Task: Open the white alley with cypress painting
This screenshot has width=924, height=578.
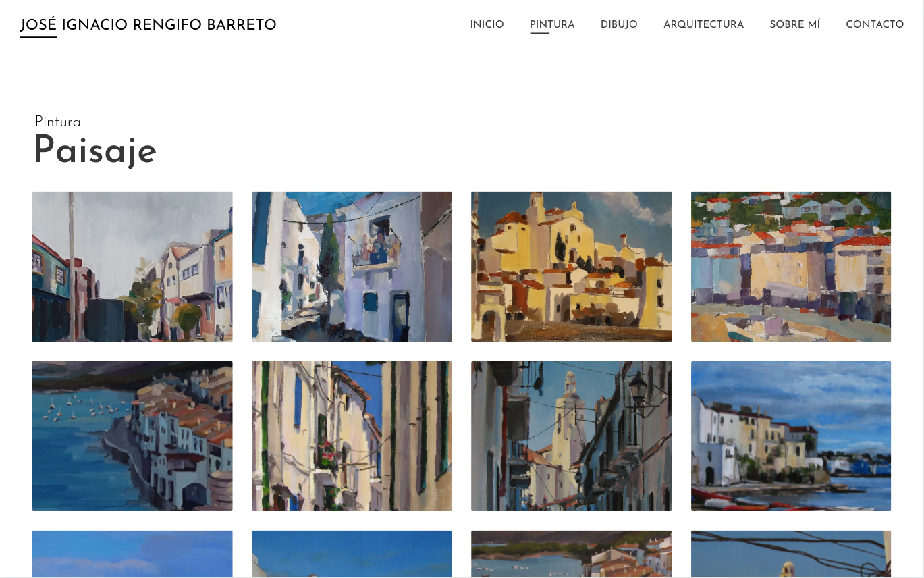Action: pos(352,267)
